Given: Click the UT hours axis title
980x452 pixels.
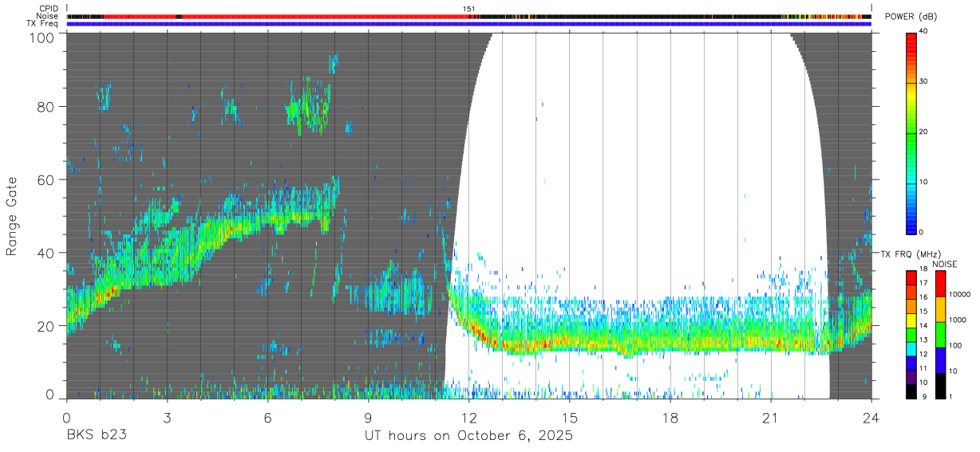Looking at the screenshot, I should tap(468, 436).
